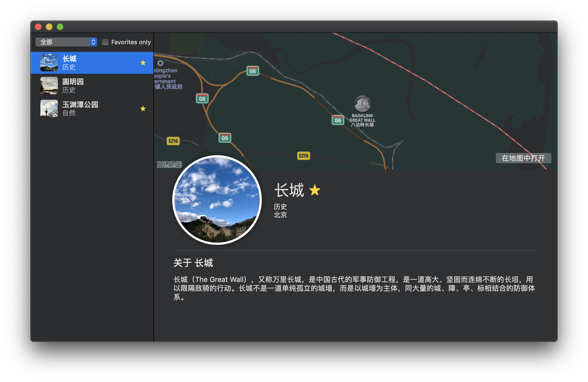
Task: Click the star icon in 玉渊潭公园 row
Action: pyautogui.click(x=143, y=109)
